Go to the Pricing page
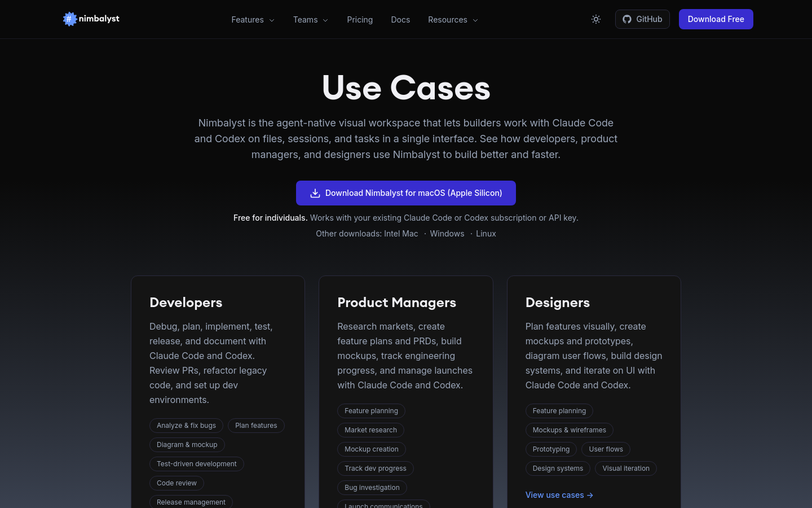This screenshot has width=812, height=508. pyautogui.click(x=360, y=20)
